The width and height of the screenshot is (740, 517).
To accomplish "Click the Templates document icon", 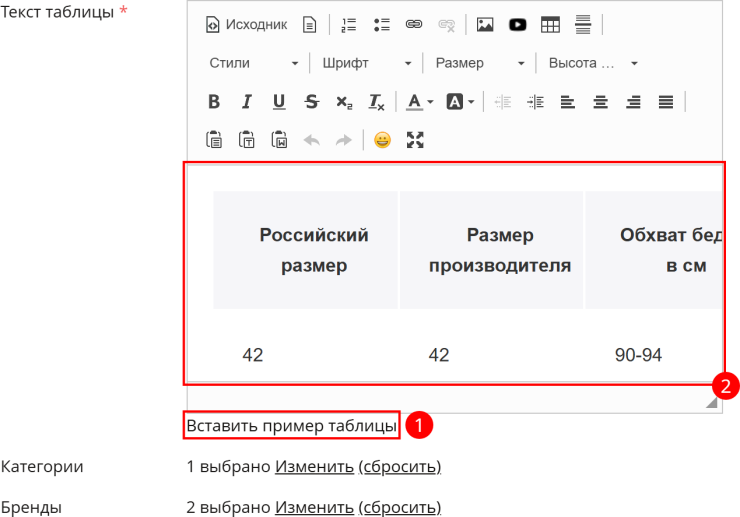I will click(309, 25).
